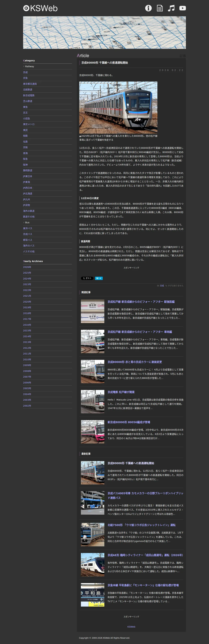Open article 京成電鉄 松戸線が開業

[x=121, y=392]
